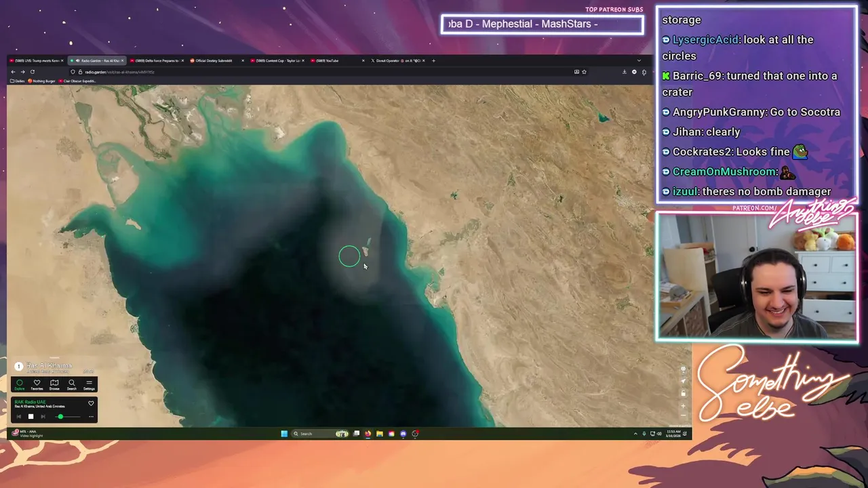Reload the radio.garden page

(33, 72)
